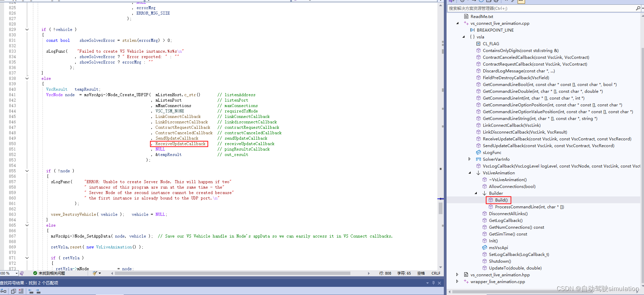This screenshot has height=295, width=644.
Task: Expand the wrapper_live_animation.cpp node
Action: (x=457, y=281)
